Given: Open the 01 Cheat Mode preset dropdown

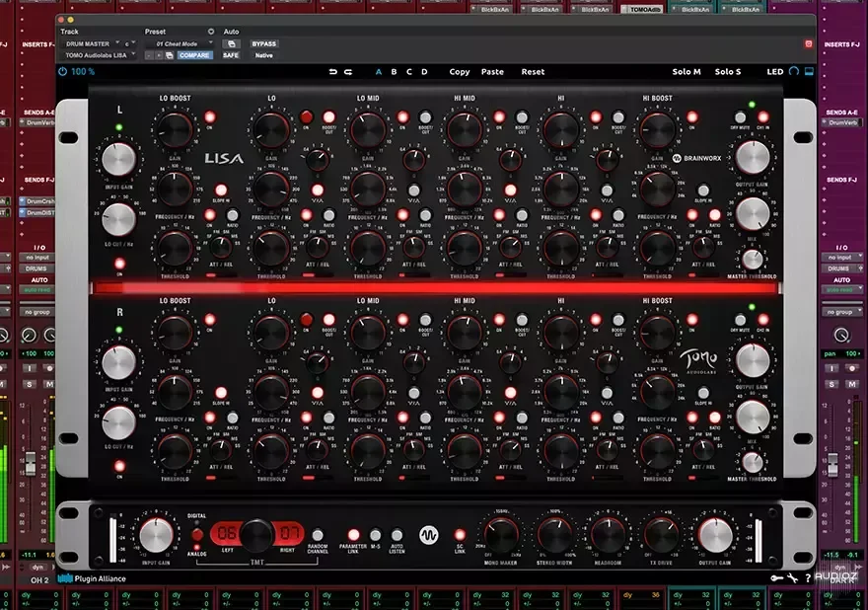Looking at the screenshot, I should pos(180,43).
